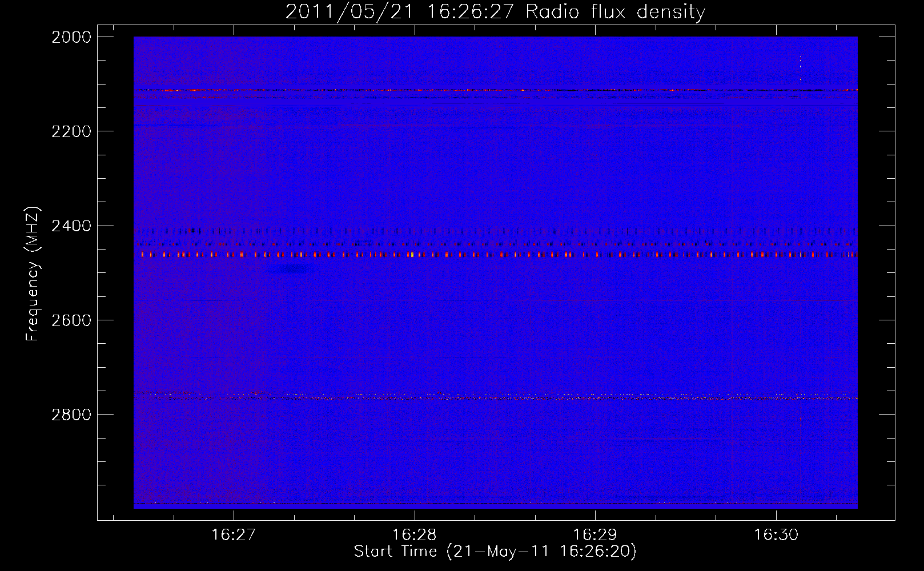924x571 pixels.
Task: Click the 16:29 time axis label
Action: 595,535
